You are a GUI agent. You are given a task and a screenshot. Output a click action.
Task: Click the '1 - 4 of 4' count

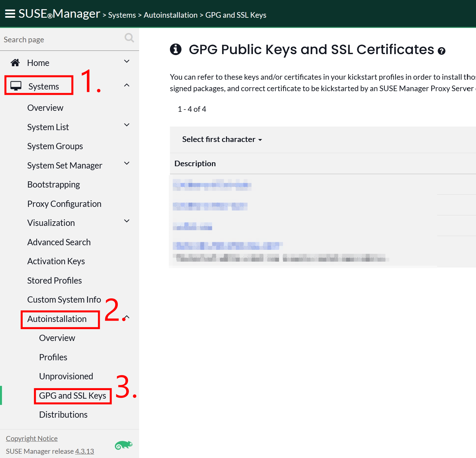(x=192, y=109)
